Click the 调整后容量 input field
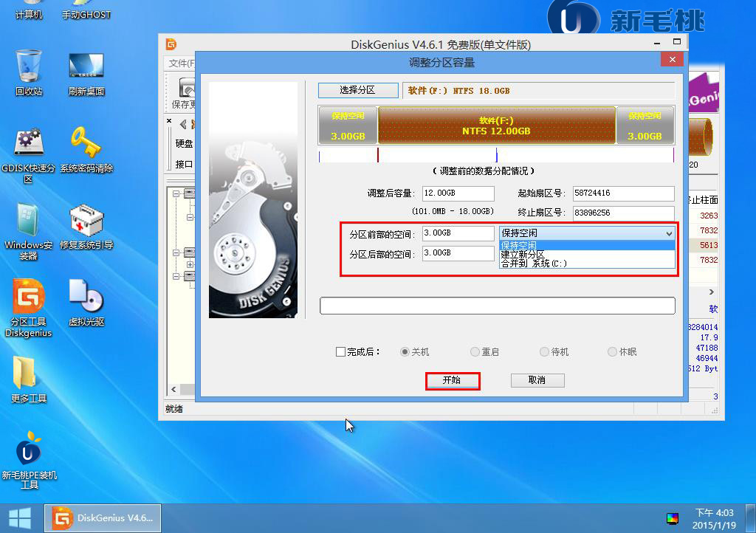 pyautogui.click(x=458, y=193)
